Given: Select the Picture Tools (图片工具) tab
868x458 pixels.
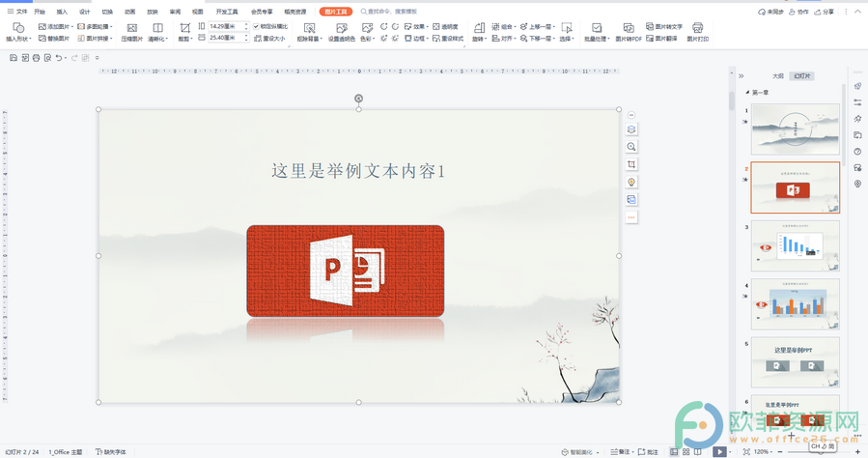Looking at the screenshot, I should (x=336, y=11).
